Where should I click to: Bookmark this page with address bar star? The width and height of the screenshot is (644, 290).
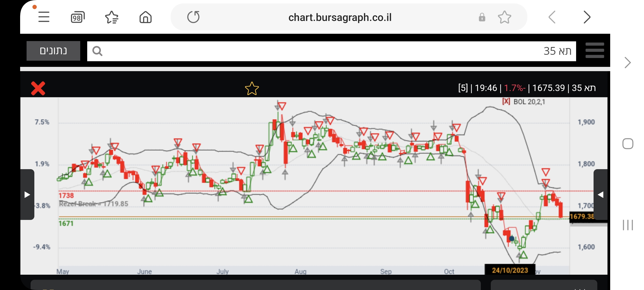[504, 17]
